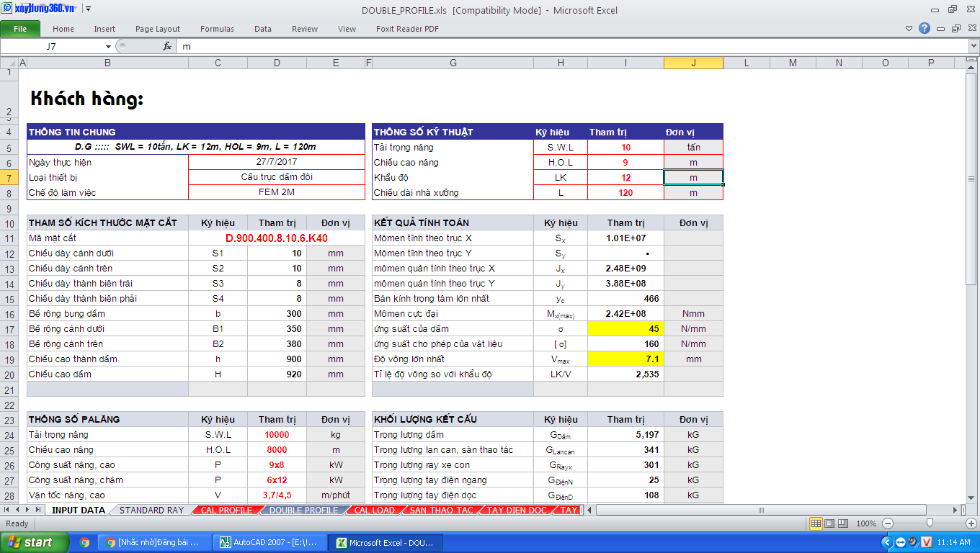Select the date cell 27/7/2017

tap(277, 162)
